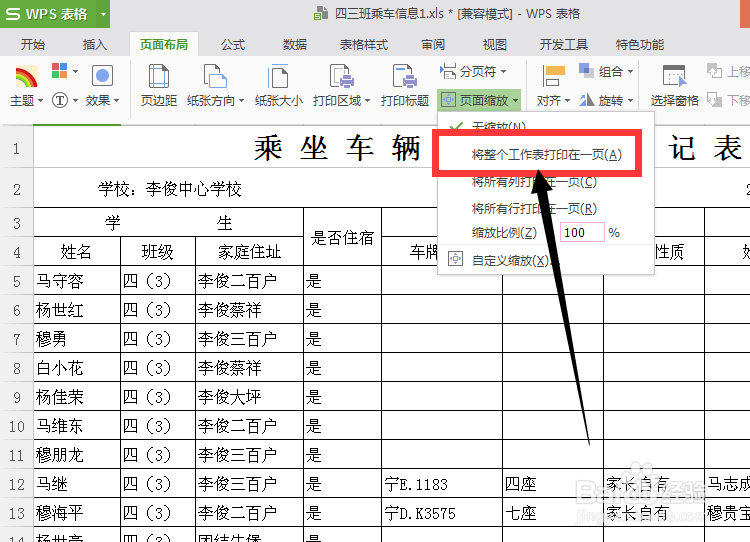Click the 上移 bring forward icon
750x542 pixels.
[715, 71]
